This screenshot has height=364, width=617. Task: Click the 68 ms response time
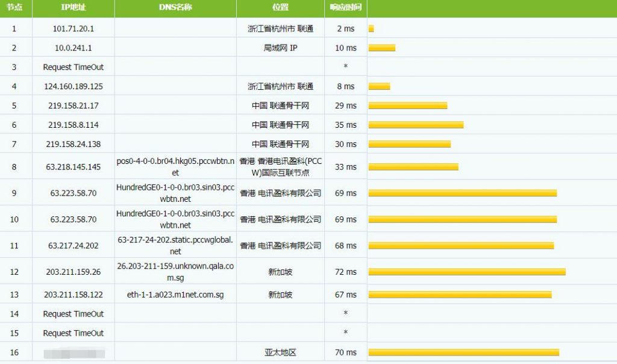point(345,246)
